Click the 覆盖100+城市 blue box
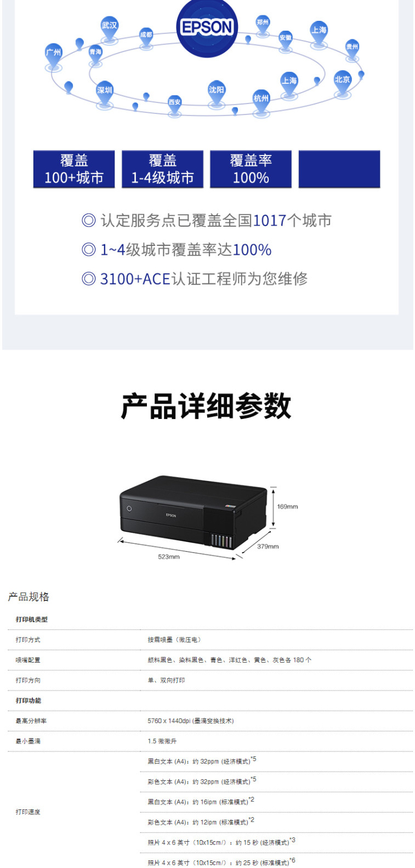Viewport: 415px width, 868px height. (74, 169)
